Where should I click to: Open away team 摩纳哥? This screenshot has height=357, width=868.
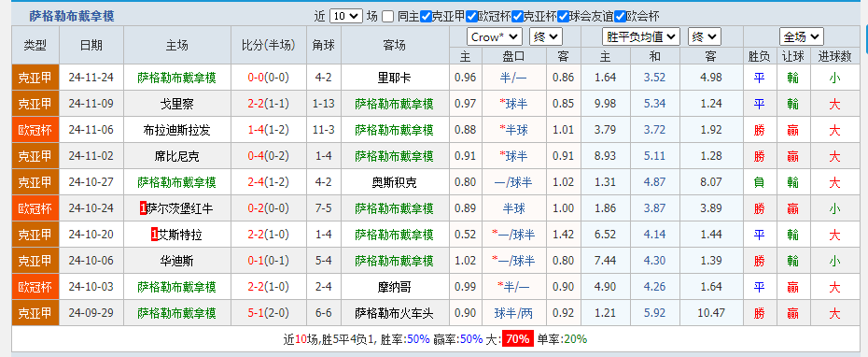394,287
